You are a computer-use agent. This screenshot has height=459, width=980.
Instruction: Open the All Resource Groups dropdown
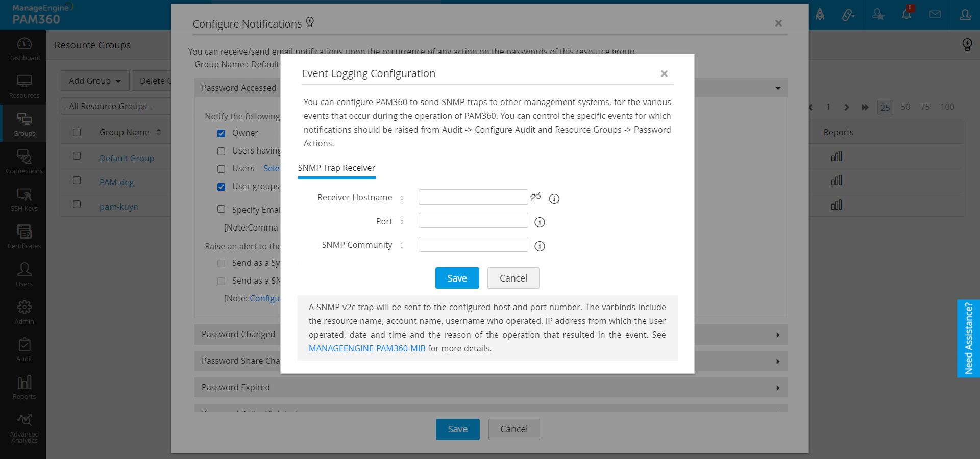point(116,106)
